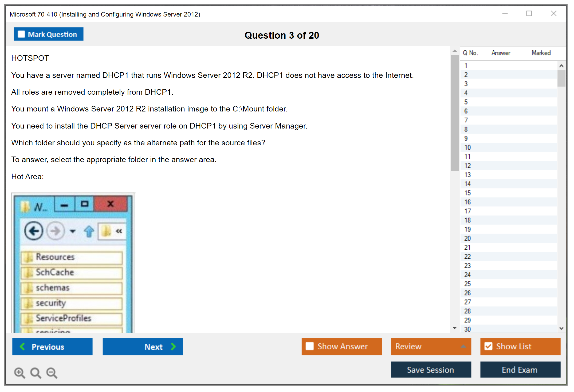Uncheck the Show List checkbox
Screen dimensions: 574x392
click(x=488, y=346)
